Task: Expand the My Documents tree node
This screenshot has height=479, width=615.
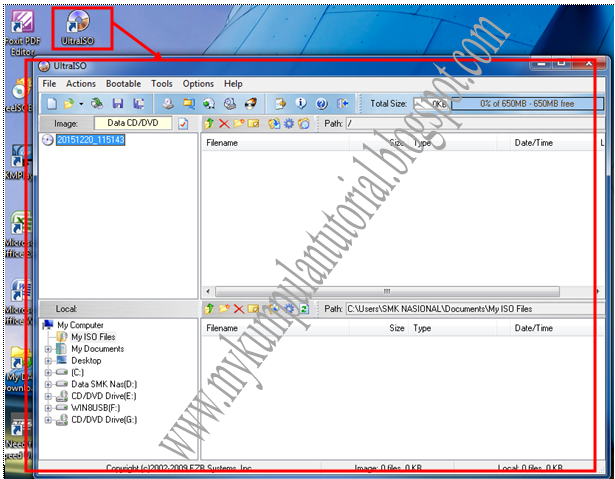Action: [48, 349]
